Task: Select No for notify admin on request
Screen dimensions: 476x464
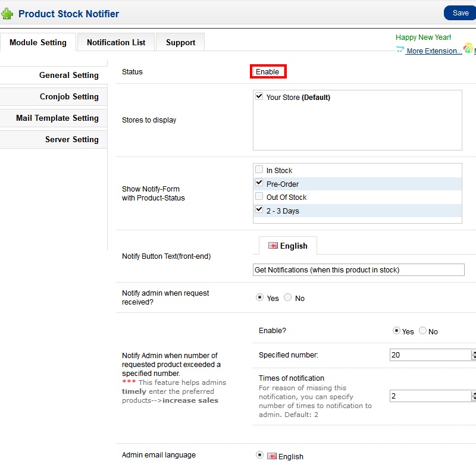Action: [288, 297]
